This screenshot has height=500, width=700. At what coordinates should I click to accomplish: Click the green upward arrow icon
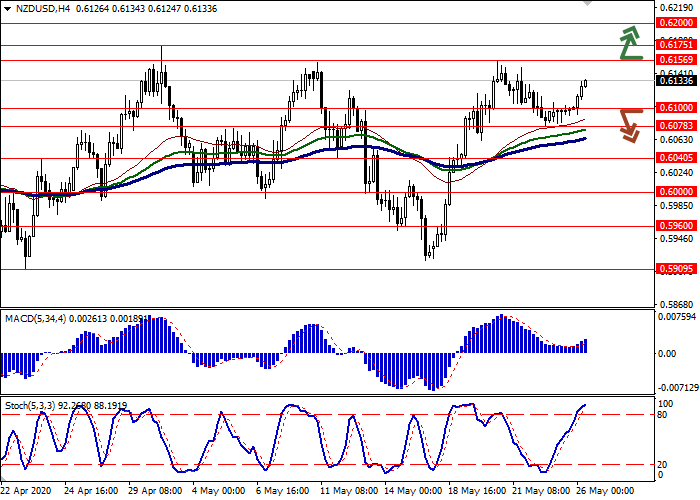pyautogui.click(x=628, y=42)
